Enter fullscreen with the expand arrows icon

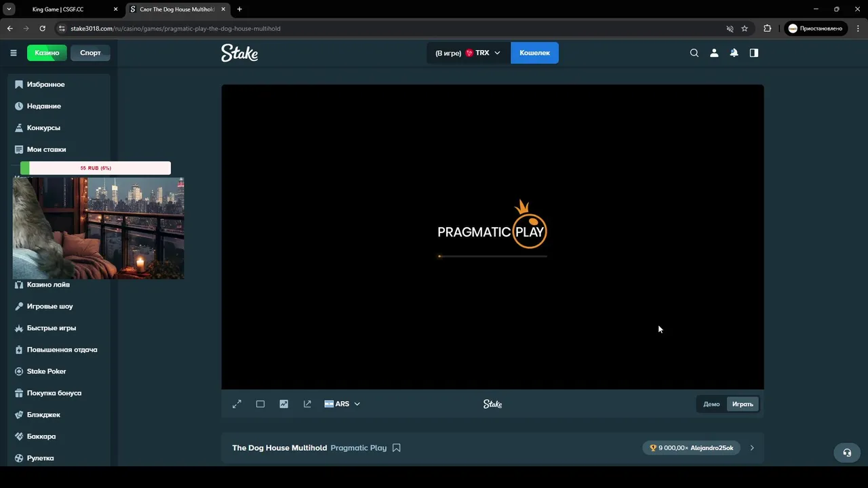pyautogui.click(x=237, y=404)
